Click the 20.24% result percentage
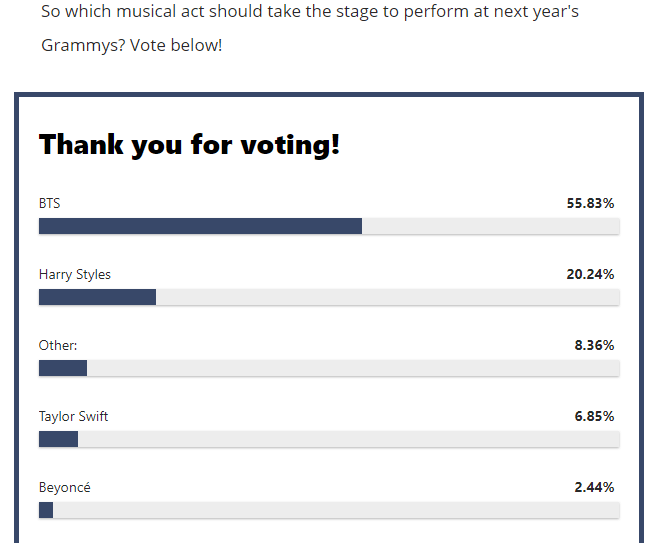Viewport: 650px width, 543px height. [590, 274]
